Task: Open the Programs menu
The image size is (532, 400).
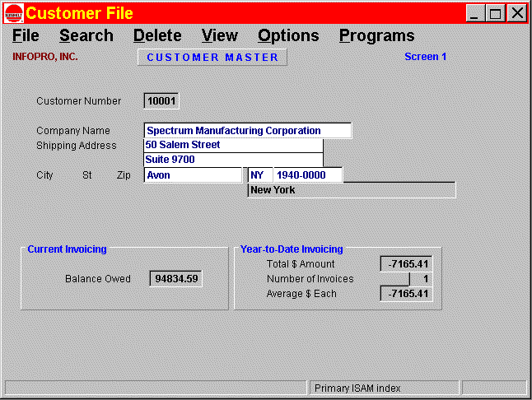Action: (376, 35)
